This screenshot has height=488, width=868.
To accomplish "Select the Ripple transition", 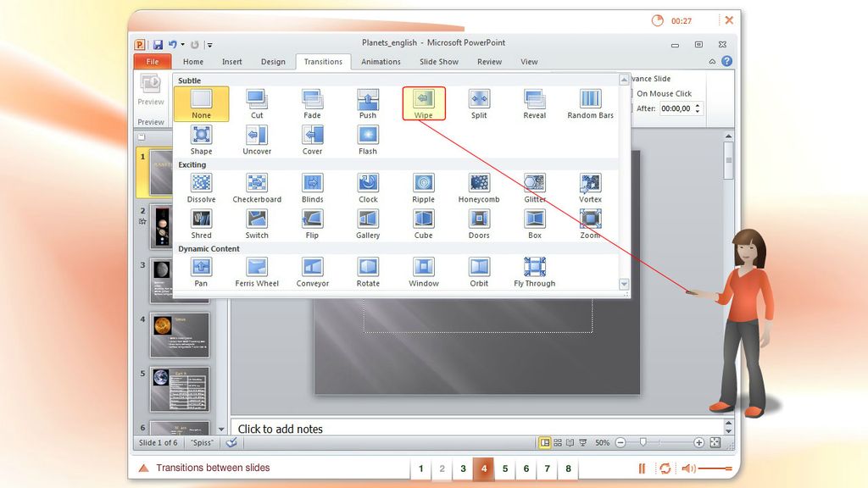I will [424, 188].
